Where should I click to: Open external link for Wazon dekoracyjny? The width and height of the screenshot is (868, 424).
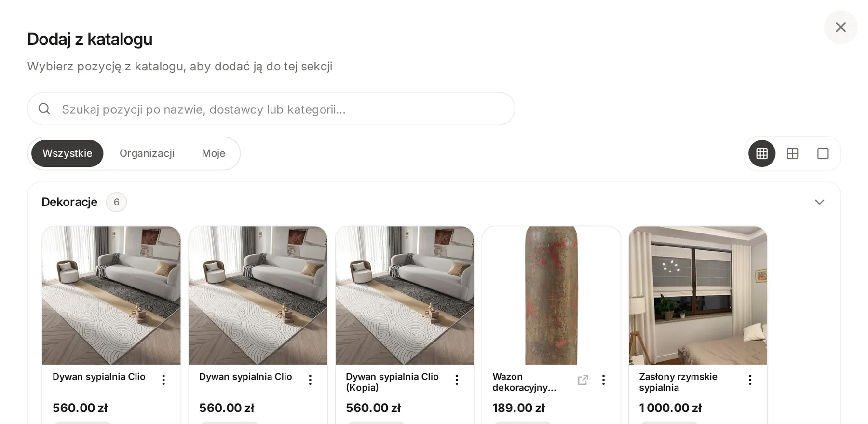[x=583, y=380]
